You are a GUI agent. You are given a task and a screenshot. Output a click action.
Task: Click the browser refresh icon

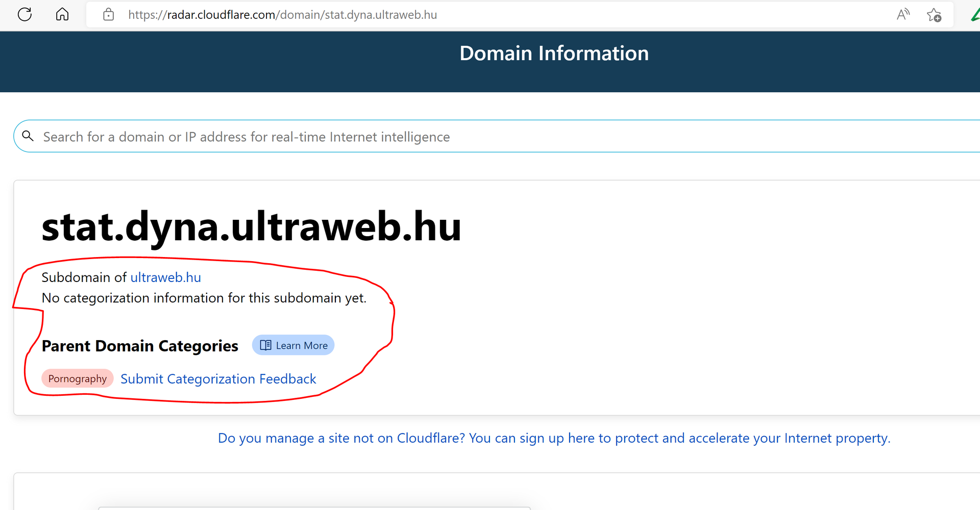[x=24, y=14]
